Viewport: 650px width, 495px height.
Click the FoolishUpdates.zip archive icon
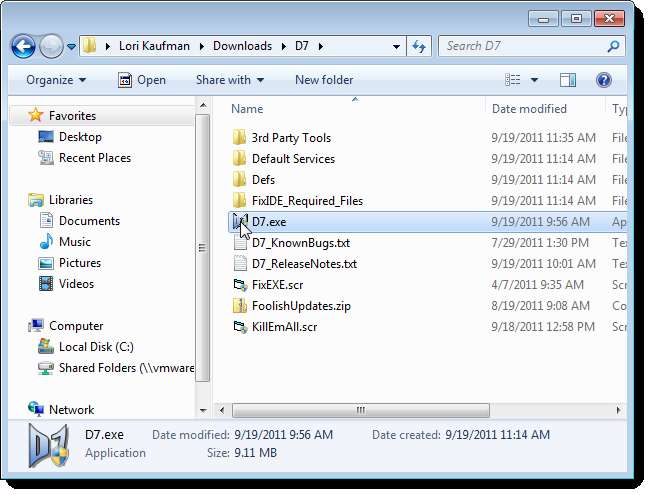(240, 306)
